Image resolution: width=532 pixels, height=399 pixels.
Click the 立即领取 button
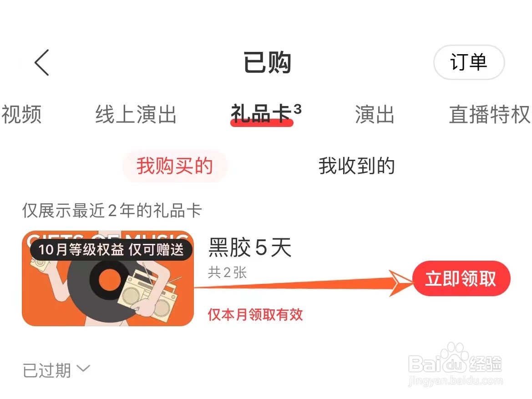(461, 278)
